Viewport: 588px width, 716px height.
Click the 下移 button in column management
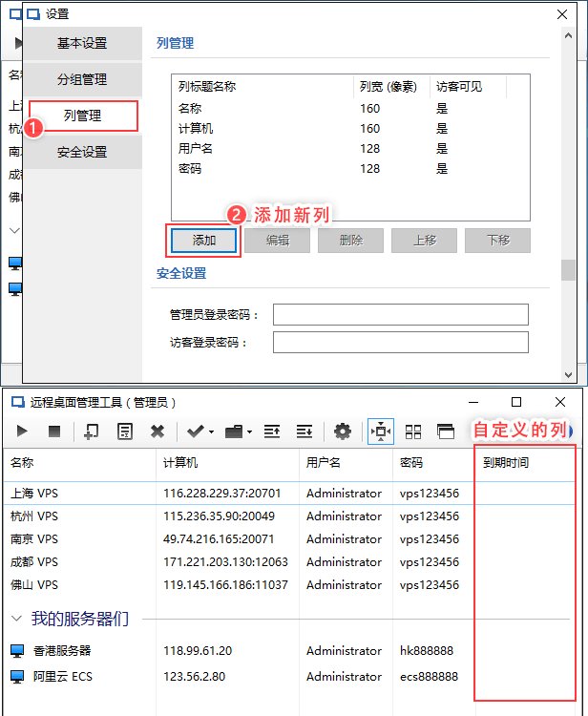point(497,241)
